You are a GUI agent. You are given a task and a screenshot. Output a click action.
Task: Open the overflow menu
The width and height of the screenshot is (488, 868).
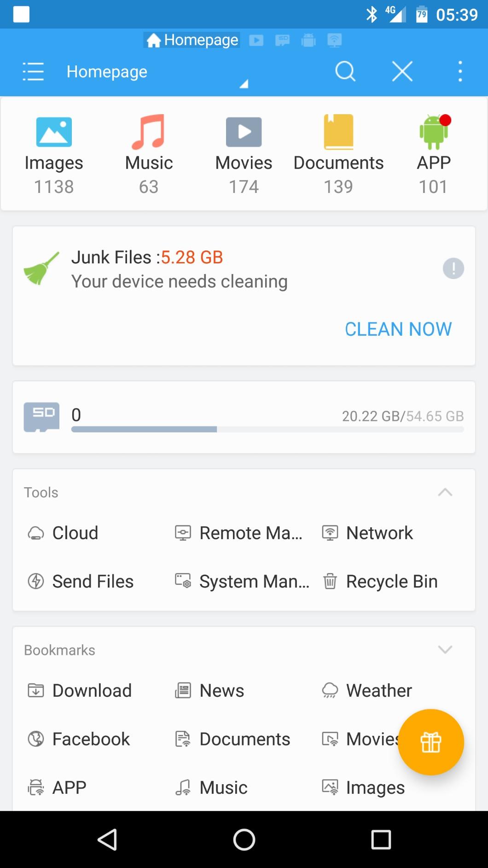pos(460,71)
